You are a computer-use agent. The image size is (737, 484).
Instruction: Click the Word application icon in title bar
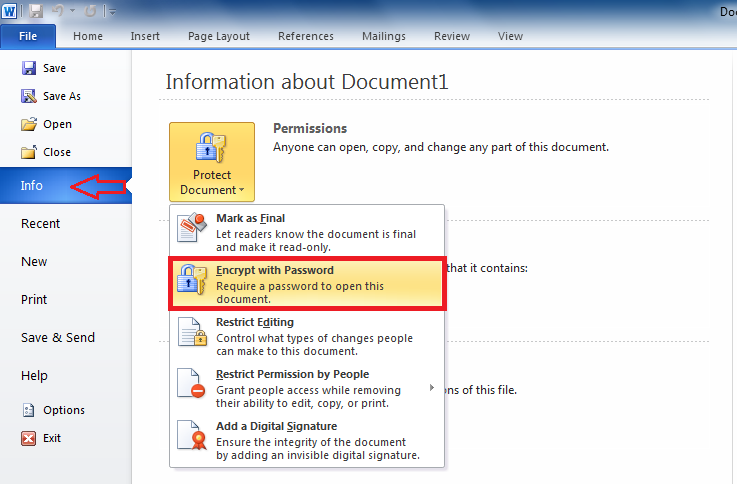point(10,11)
